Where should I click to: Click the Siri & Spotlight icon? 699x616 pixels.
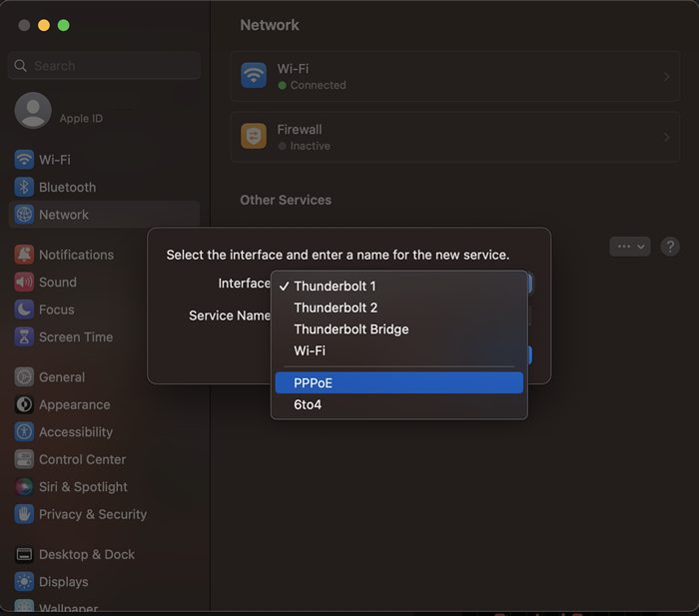(x=24, y=487)
